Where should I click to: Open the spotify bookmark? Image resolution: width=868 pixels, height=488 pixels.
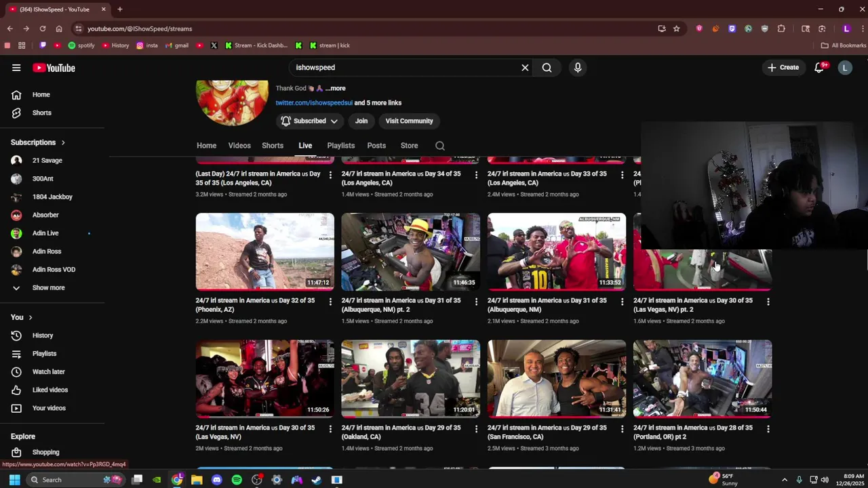(x=81, y=45)
